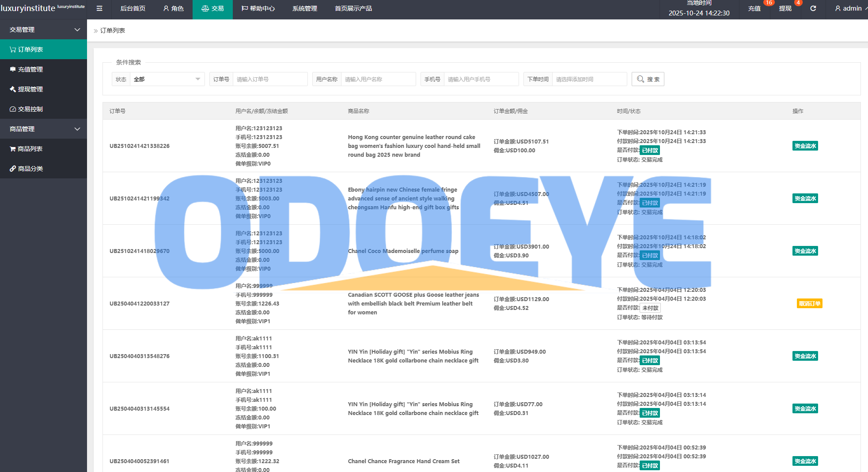Screen dimensions: 868x472
Task: Open 订单列表 via its cart icon
Action: 13,49
